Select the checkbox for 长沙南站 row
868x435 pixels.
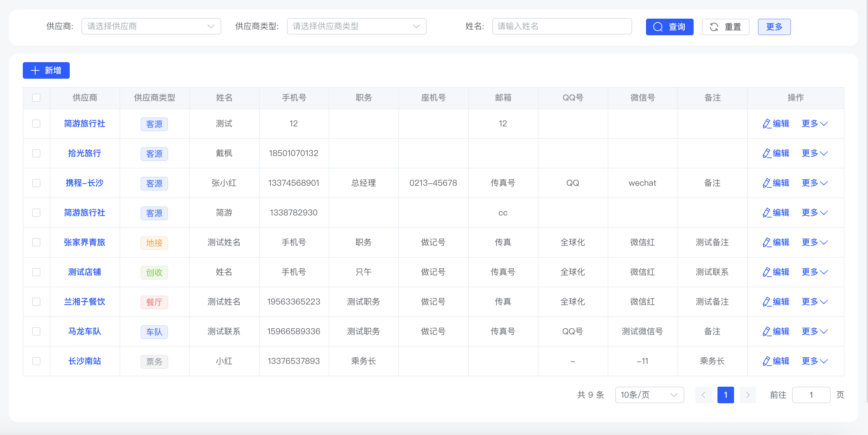(x=36, y=361)
